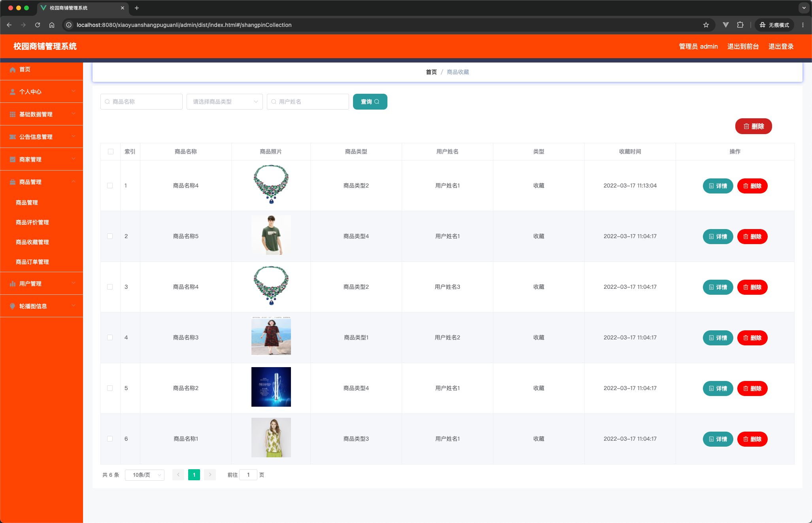This screenshot has height=523, width=812.
Task: Open the 请选择商品类型 dropdown
Action: click(225, 102)
